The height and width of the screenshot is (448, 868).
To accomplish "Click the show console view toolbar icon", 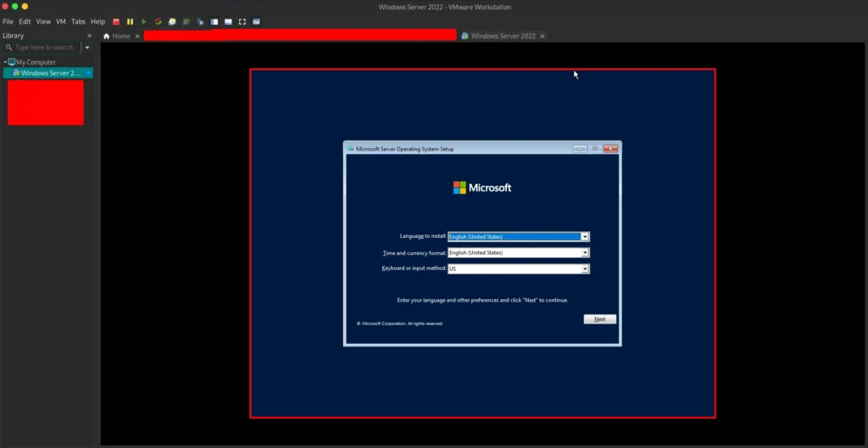I will pyautogui.click(x=228, y=21).
